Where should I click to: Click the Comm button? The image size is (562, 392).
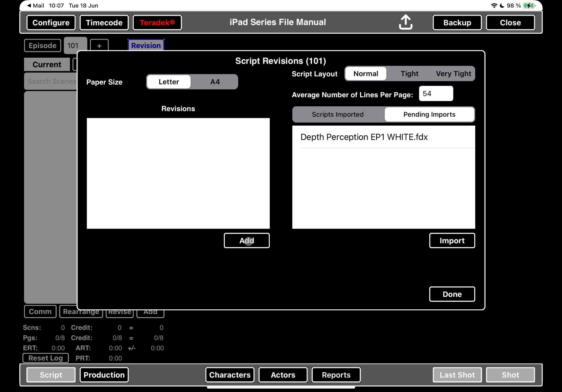click(x=40, y=312)
